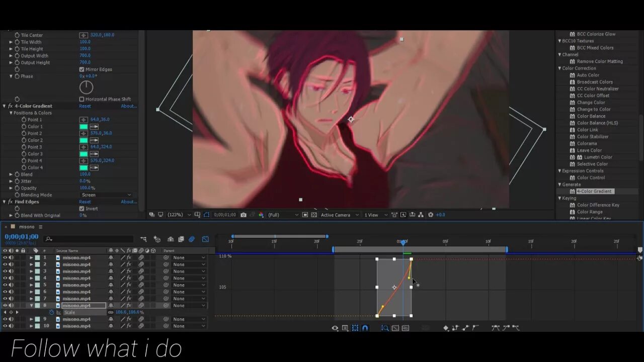Click the Color 1 swatch
The height and width of the screenshot is (362, 644).
pyautogui.click(x=84, y=127)
